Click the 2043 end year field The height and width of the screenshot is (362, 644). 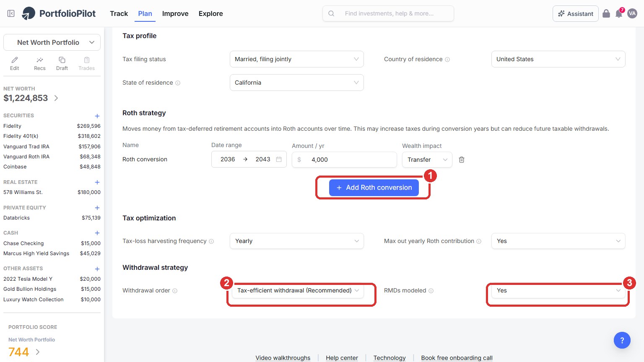(x=263, y=159)
